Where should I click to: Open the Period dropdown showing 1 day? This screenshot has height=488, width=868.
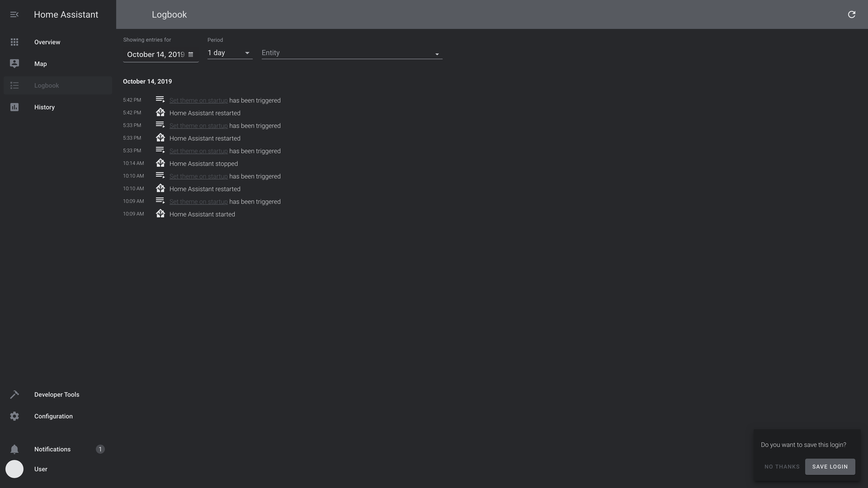229,53
